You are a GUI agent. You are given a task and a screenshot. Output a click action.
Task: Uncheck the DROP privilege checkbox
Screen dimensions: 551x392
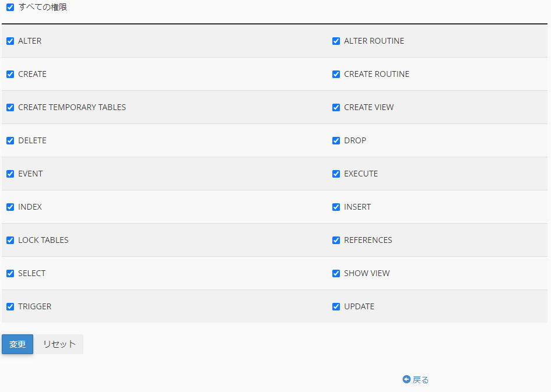(336, 141)
